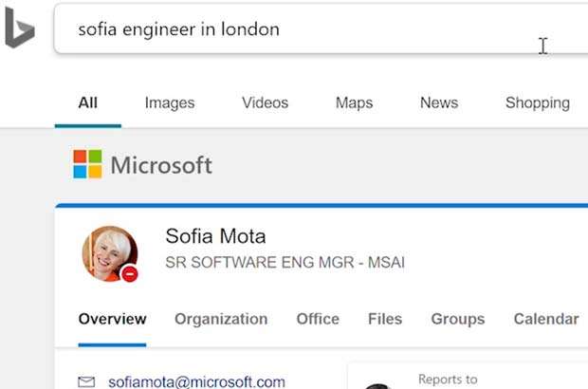Image resolution: width=588 pixels, height=389 pixels.
Task: Open the Groups tab
Action: coord(457,319)
